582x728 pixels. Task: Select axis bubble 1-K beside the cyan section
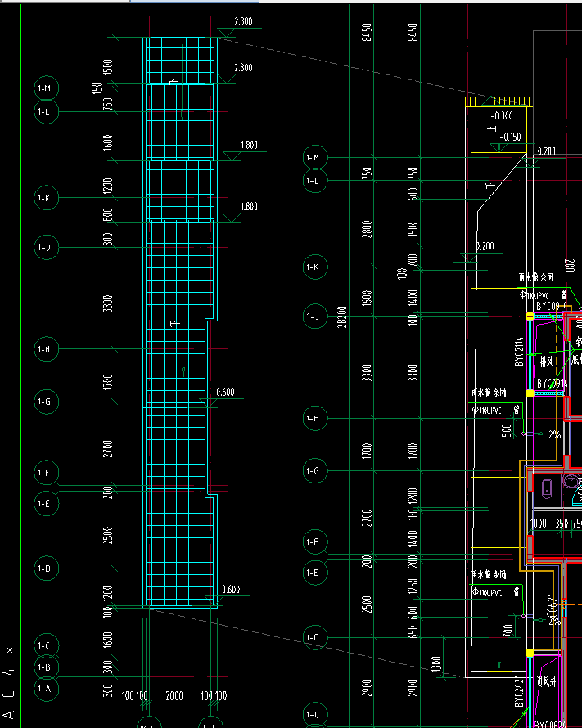pos(46,198)
